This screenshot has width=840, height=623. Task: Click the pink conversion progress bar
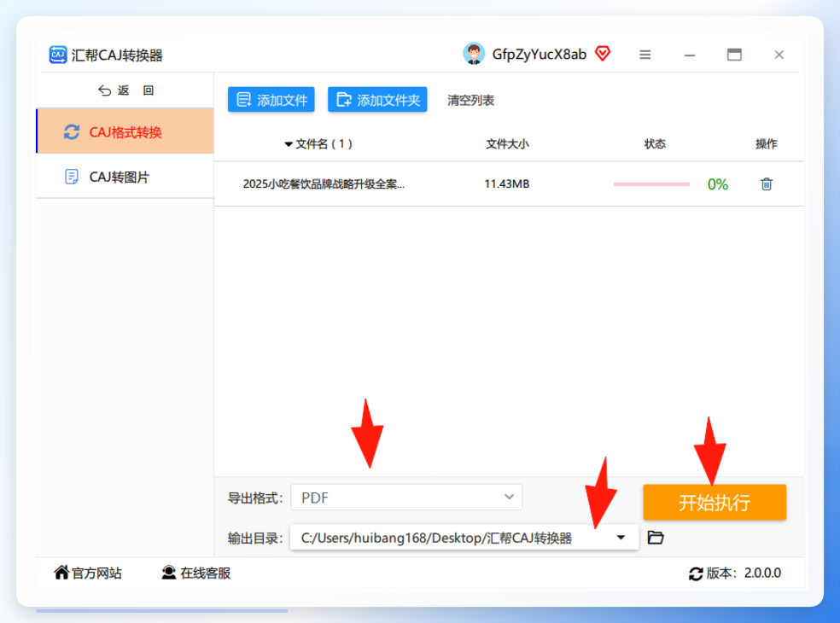(651, 183)
